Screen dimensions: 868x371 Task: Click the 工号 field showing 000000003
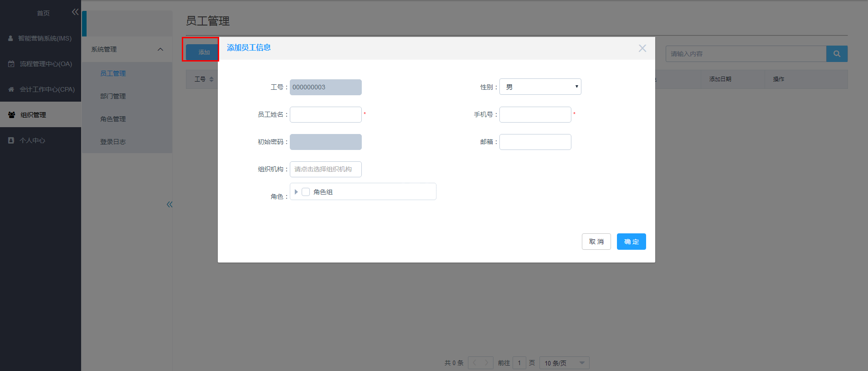[326, 87]
